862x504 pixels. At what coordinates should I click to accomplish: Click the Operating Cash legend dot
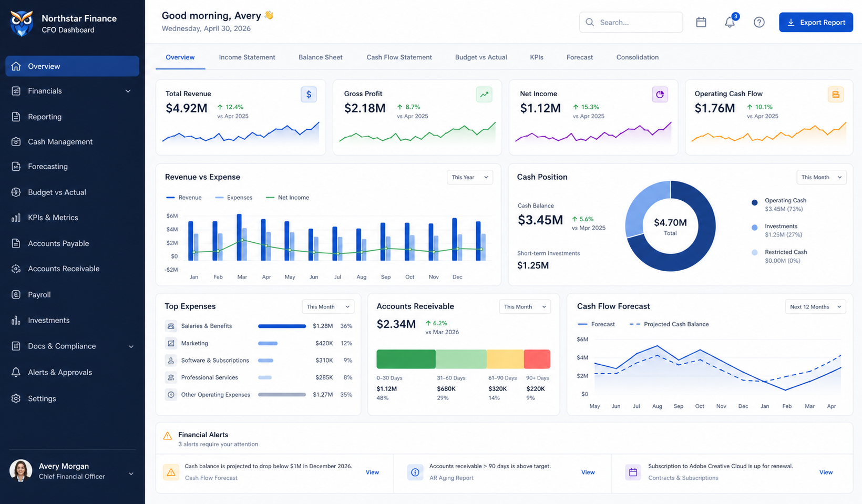point(755,202)
